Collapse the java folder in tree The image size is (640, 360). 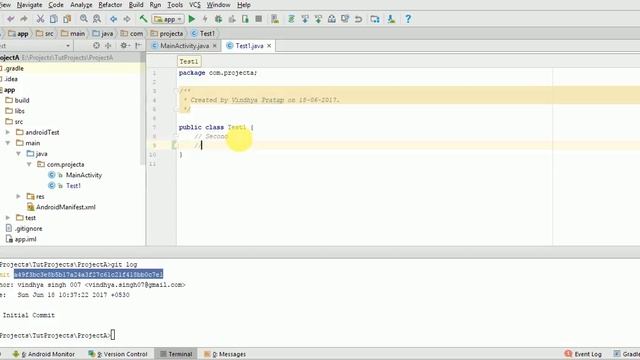point(18,153)
